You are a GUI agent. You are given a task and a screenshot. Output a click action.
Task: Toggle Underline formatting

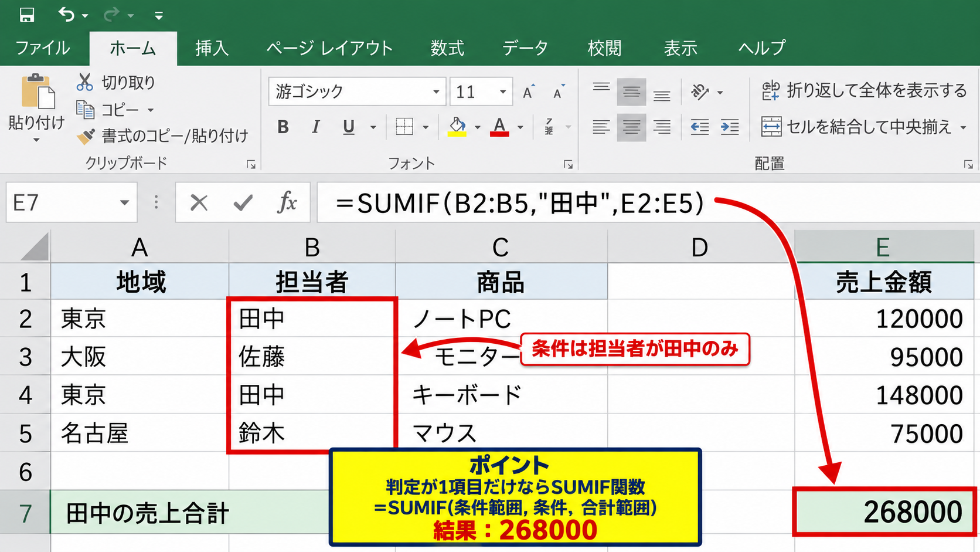tap(349, 127)
